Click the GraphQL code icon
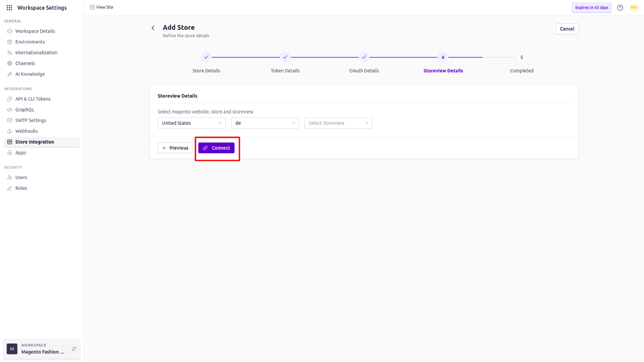This screenshot has height=362, width=644. (x=10, y=109)
